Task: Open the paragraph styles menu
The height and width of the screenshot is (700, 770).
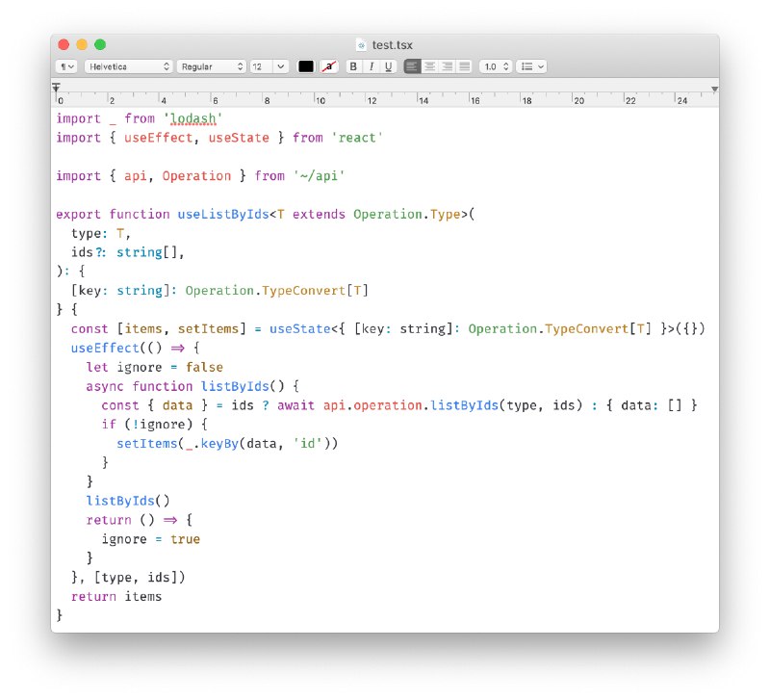Action: 66,66
